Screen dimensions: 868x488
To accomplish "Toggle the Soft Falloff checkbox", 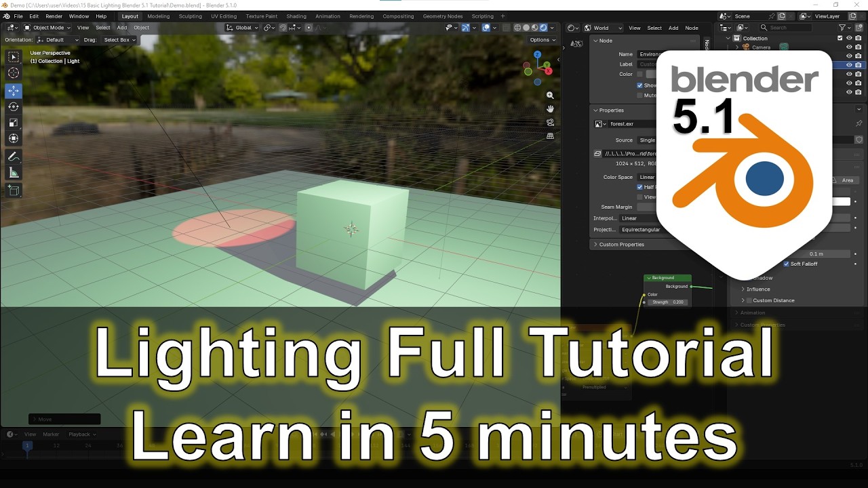I will [787, 264].
